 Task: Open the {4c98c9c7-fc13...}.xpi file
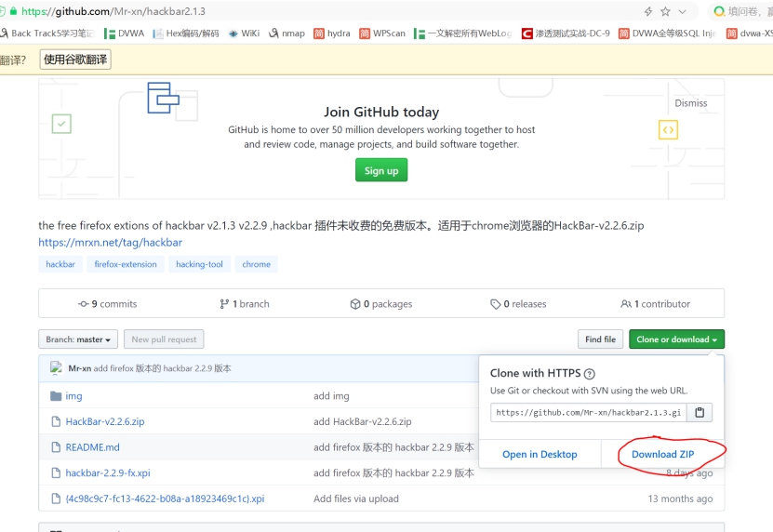(x=165, y=499)
